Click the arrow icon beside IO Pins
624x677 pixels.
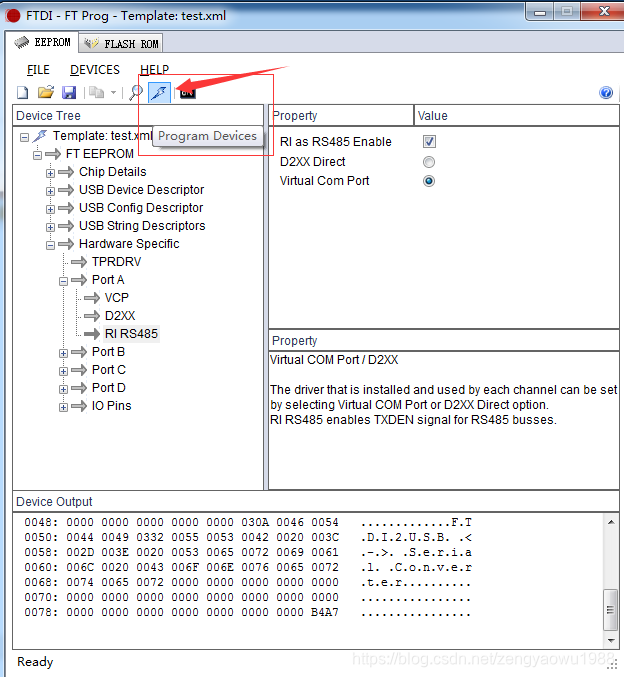(x=79, y=406)
